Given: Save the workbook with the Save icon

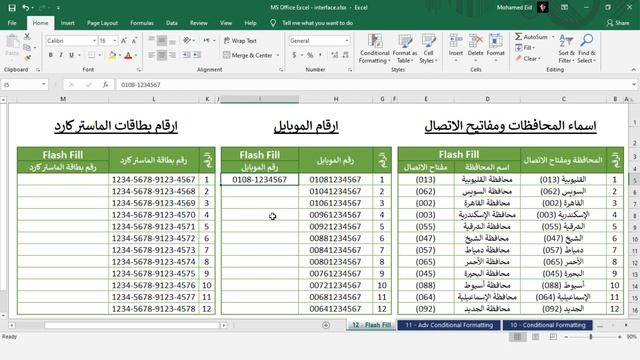Looking at the screenshot, I should pyautogui.click(x=12, y=7).
